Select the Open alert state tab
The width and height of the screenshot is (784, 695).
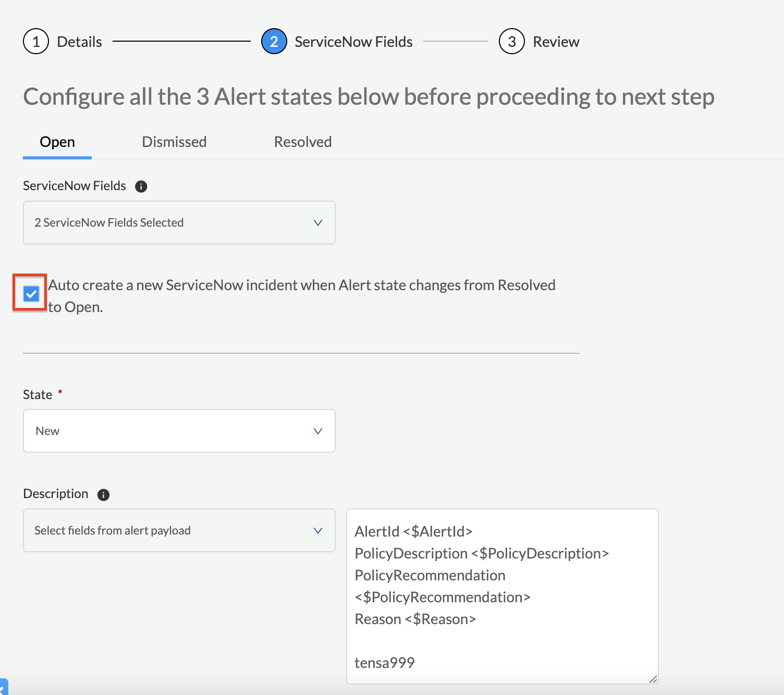click(57, 142)
